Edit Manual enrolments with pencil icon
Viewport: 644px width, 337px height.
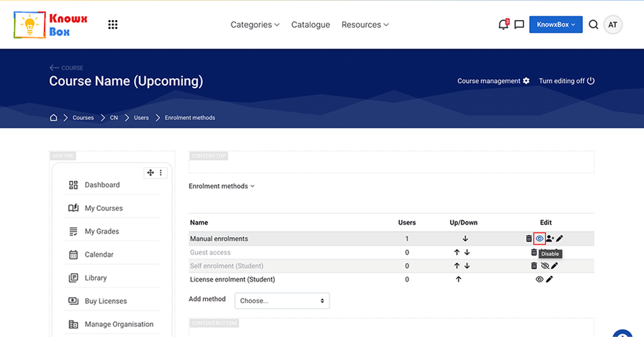[560, 238]
